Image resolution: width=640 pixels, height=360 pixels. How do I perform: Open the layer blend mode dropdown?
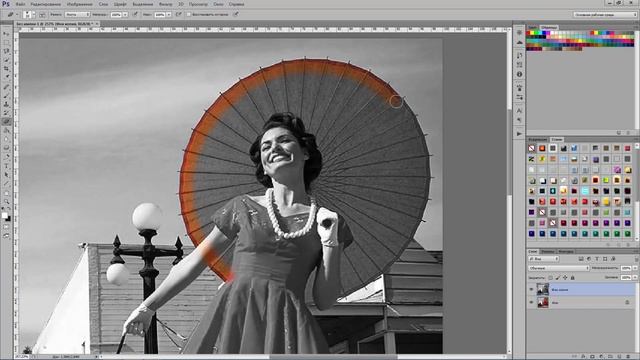559,268
